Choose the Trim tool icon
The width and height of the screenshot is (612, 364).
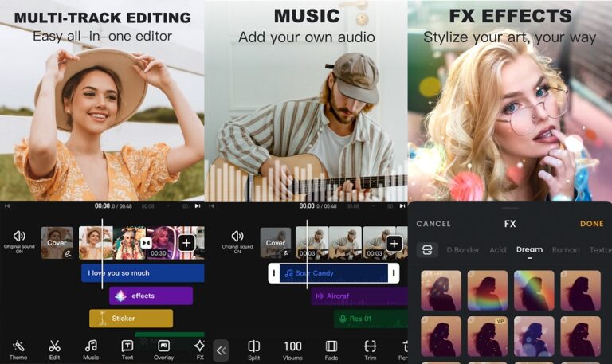[371, 350]
